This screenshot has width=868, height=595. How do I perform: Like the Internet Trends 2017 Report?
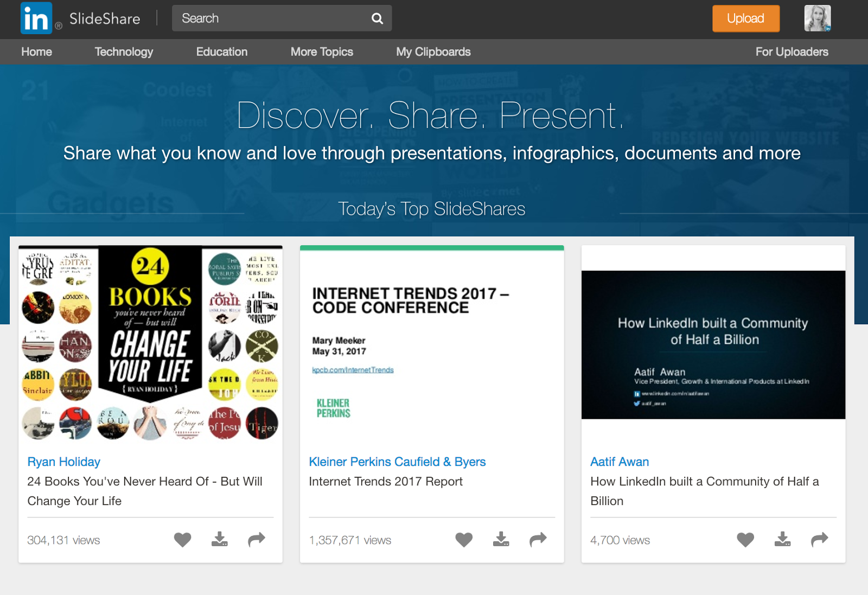click(x=464, y=540)
